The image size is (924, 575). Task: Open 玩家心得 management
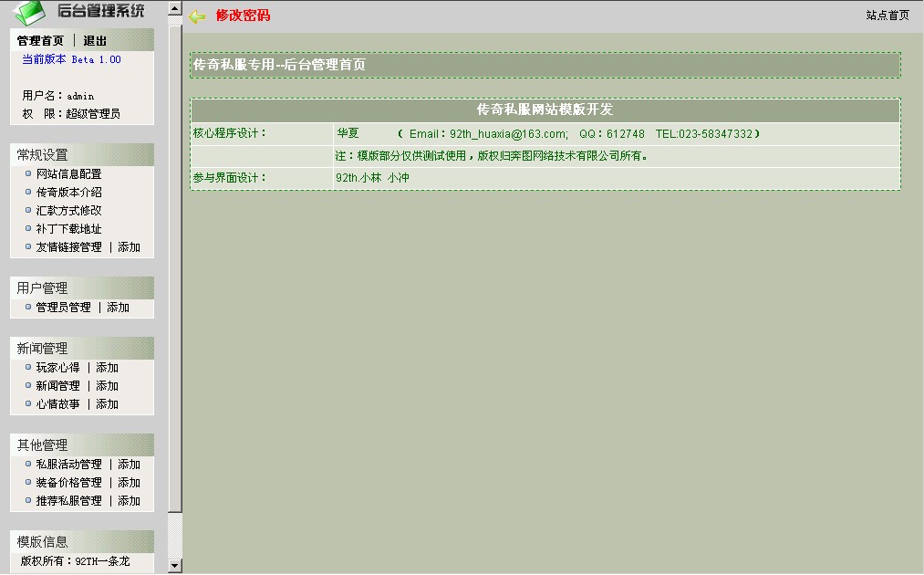tap(57, 368)
